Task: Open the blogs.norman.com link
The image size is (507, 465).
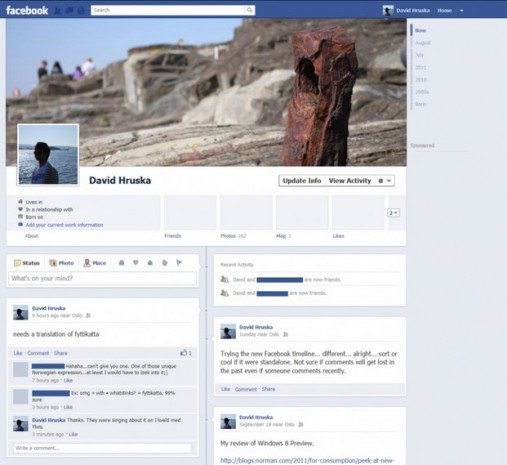Action: 307,461
